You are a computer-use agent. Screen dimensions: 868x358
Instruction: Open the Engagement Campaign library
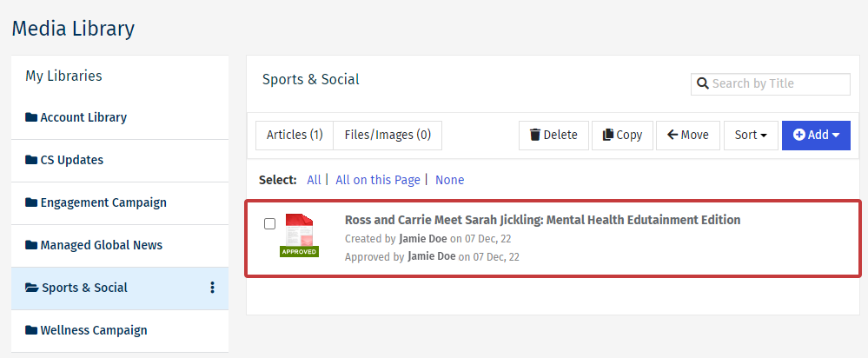[103, 202]
